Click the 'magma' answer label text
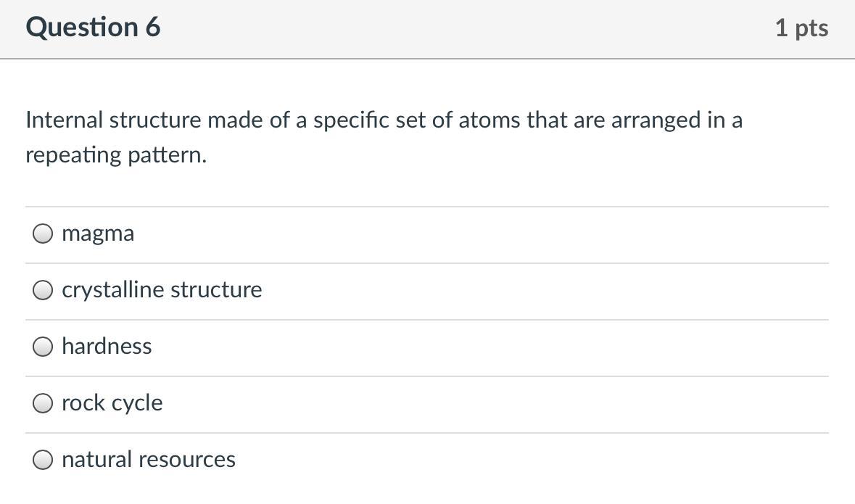855x504 pixels. coord(98,234)
